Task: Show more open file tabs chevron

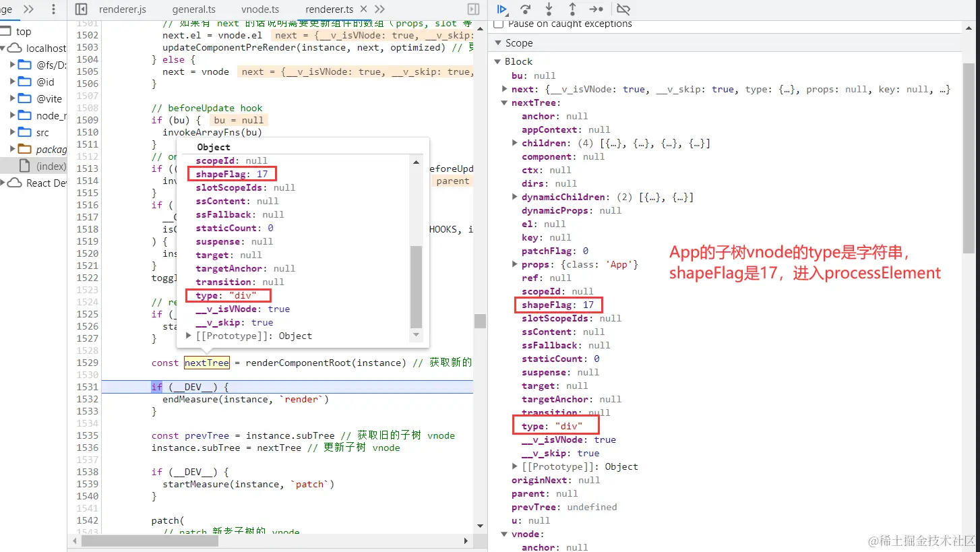Action: [x=379, y=9]
